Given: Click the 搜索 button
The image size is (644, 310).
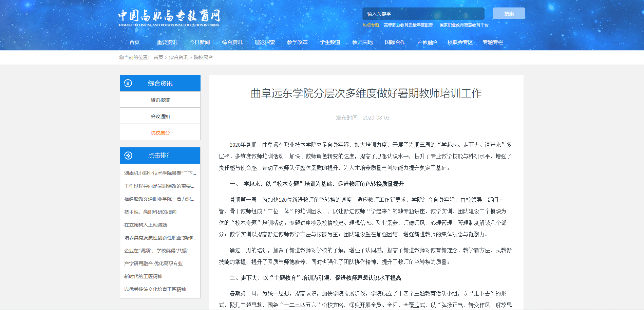Looking at the screenshot, I should pos(509,13).
